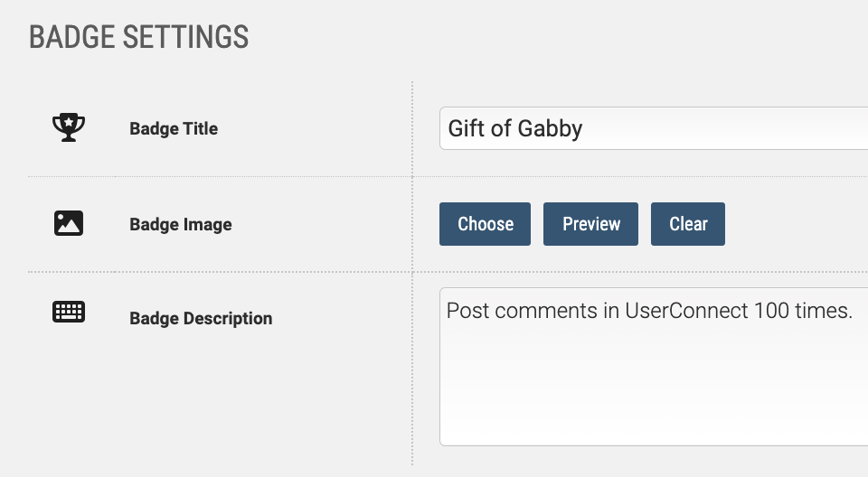868x477 pixels.
Task: Focus the Badge Title text field
Action: coord(654,128)
